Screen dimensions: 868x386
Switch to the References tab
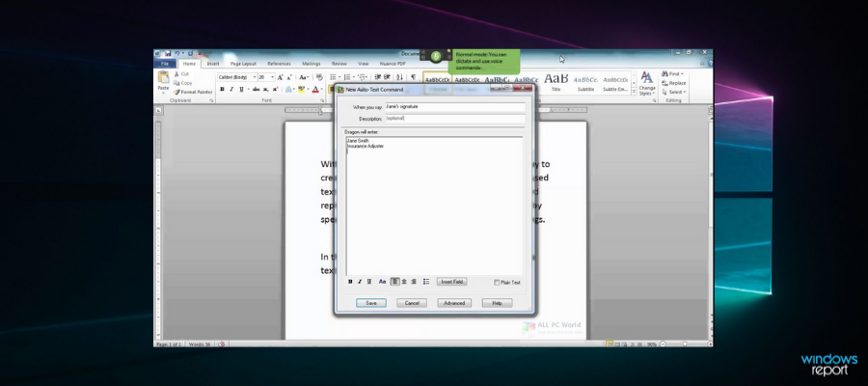[279, 64]
